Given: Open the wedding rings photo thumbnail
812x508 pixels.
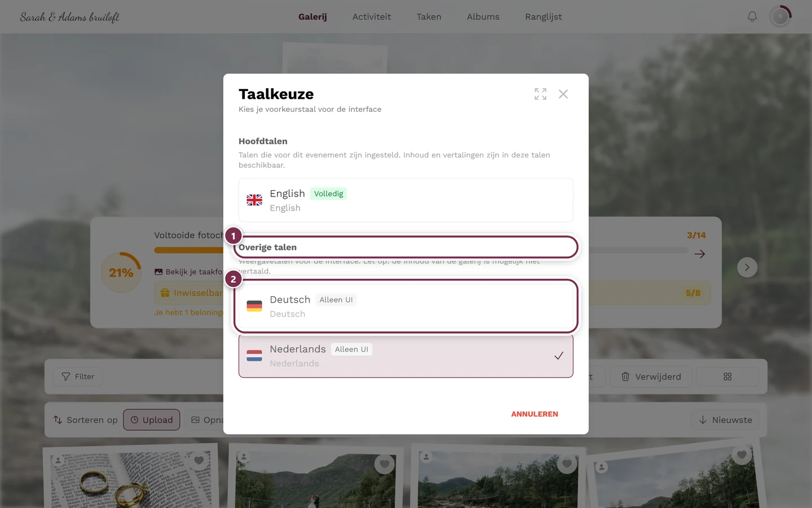Looking at the screenshot, I should pyautogui.click(x=131, y=477).
